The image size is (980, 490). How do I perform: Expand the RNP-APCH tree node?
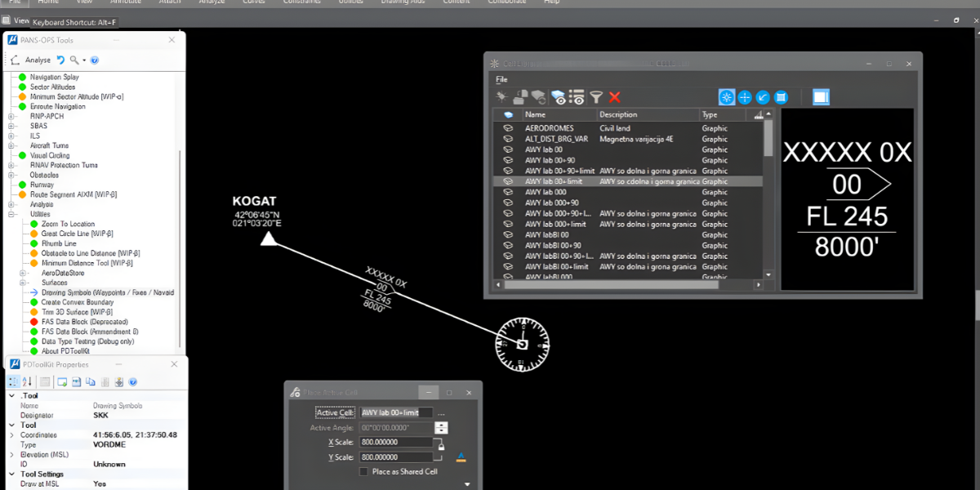coord(11,116)
